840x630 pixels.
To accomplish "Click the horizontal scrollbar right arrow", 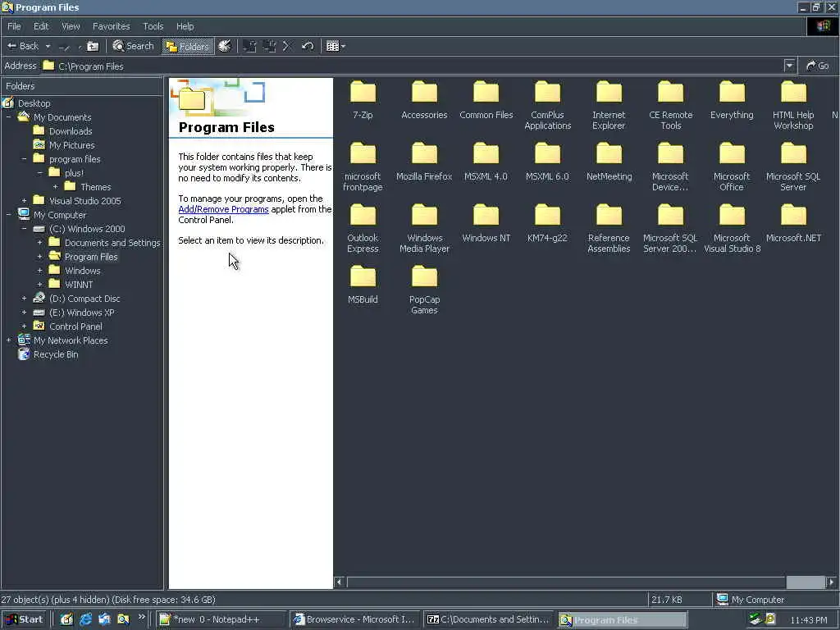I will [831, 582].
